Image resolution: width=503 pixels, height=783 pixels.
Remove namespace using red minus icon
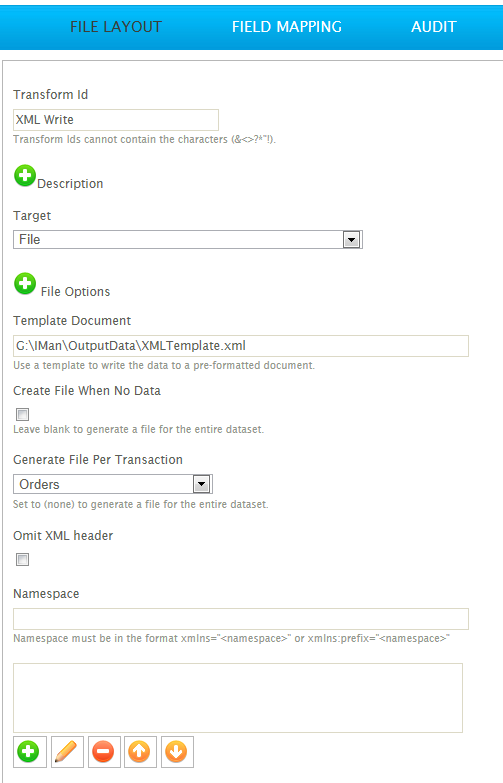104,752
